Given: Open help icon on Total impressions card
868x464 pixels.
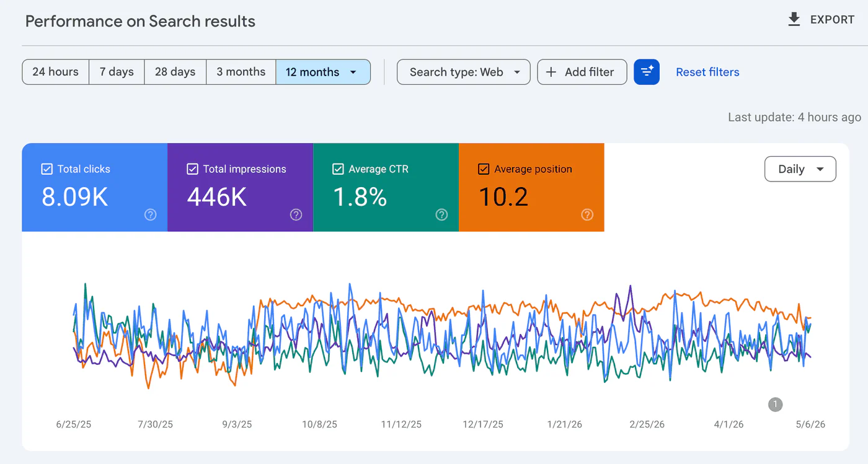Looking at the screenshot, I should tap(296, 214).
